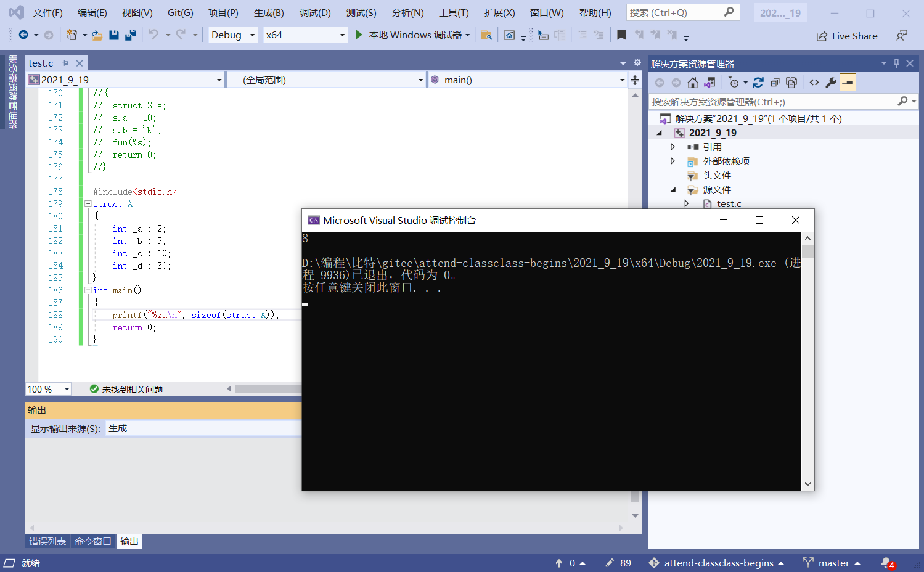The width and height of the screenshot is (924, 572).
Task: Collapse the 2021_9_19 project node
Action: pos(659,133)
